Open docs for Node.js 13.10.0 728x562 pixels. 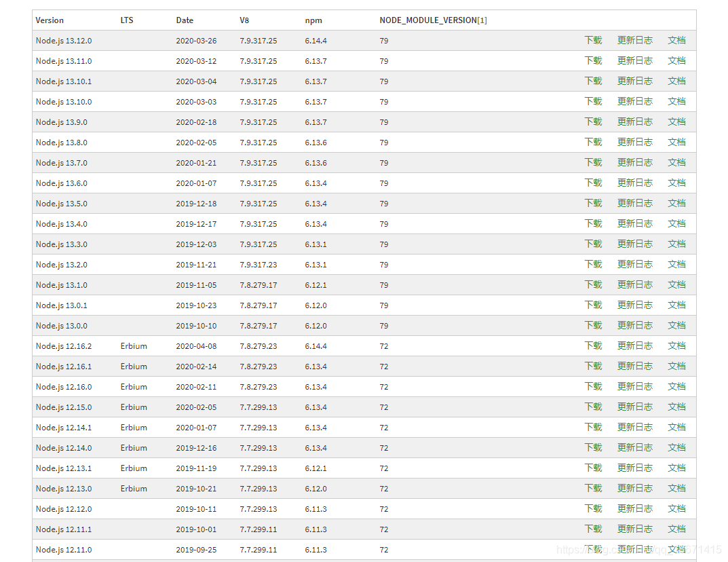(x=676, y=102)
